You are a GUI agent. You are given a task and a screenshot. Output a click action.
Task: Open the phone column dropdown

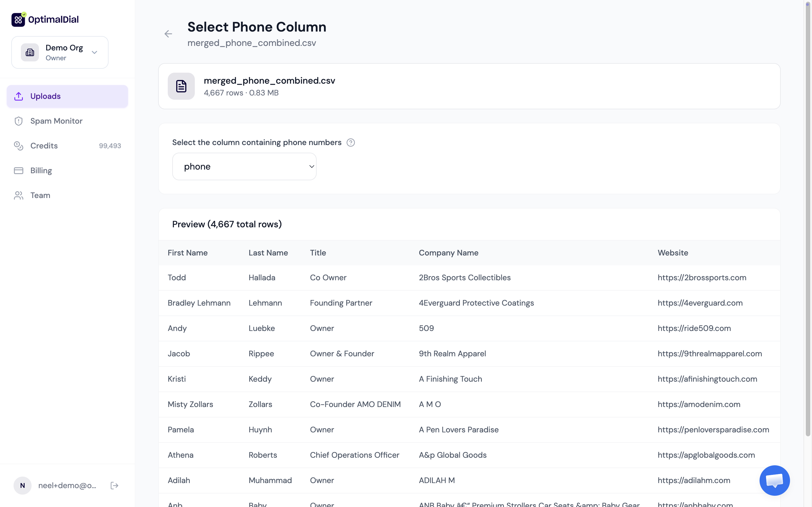pos(244,167)
